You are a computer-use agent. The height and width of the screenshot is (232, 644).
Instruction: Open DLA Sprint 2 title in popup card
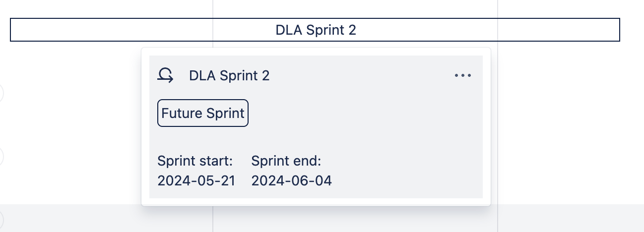click(229, 76)
